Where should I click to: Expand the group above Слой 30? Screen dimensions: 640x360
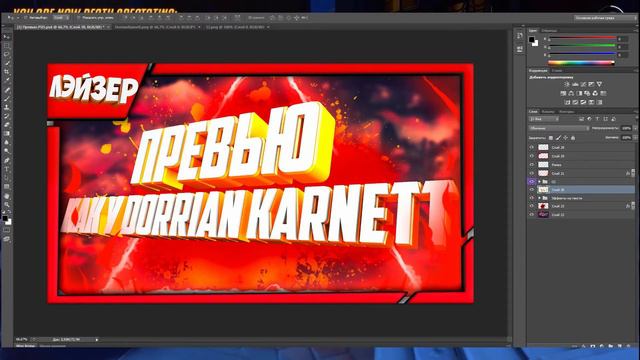pyautogui.click(x=539, y=181)
